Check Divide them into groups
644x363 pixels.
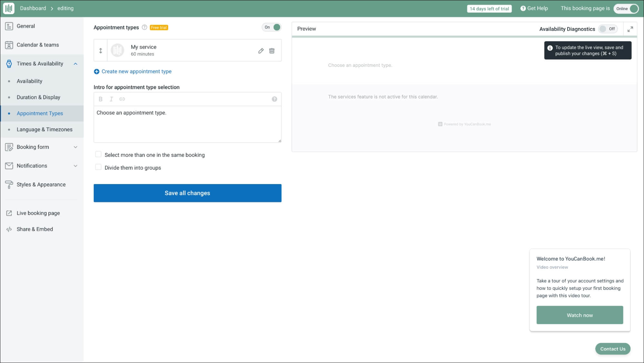pyautogui.click(x=98, y=167)
